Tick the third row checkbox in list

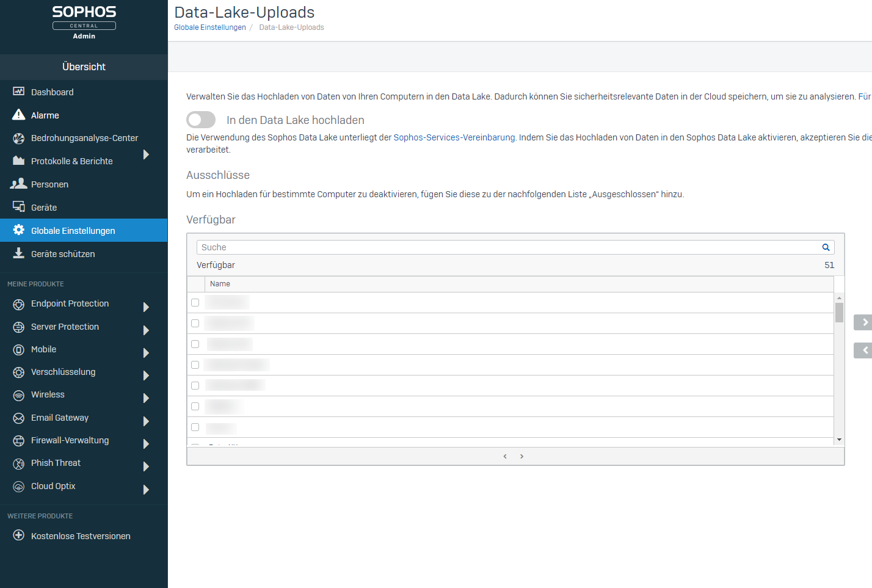(x=195, y=344)
